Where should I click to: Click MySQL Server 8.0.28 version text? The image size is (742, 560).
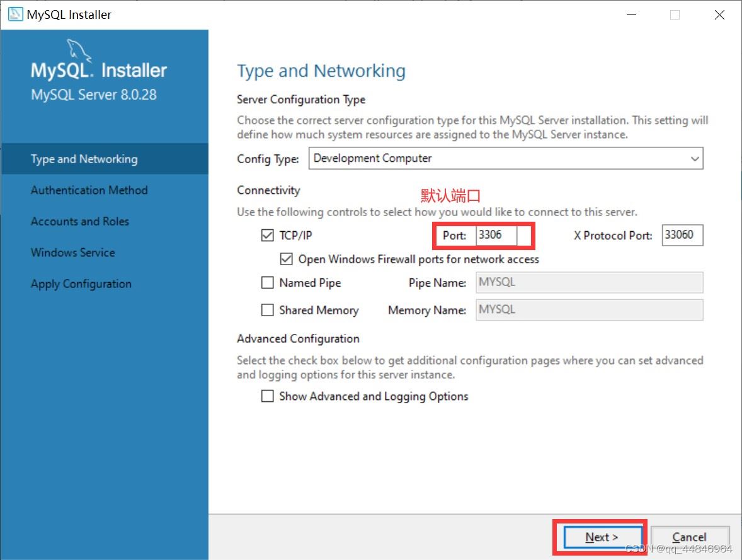[x=94, y=94]
